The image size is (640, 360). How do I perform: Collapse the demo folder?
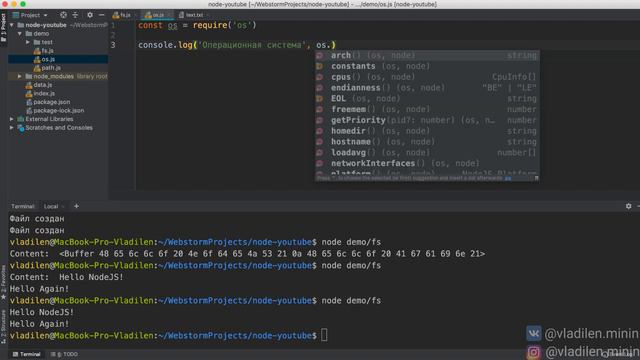point(20,33)
